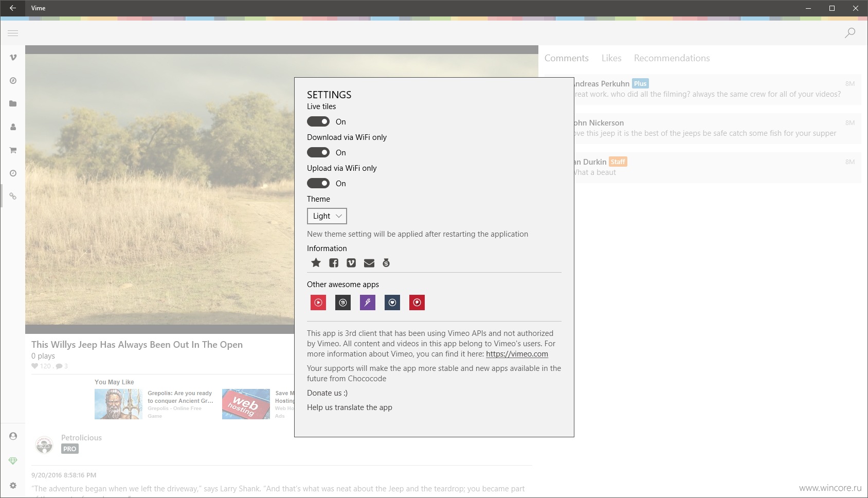Image resolution: width=868 pixels, height=498 pixels.
Task: Click the Andreas Perkuhn comment
Action: point(717,89)
